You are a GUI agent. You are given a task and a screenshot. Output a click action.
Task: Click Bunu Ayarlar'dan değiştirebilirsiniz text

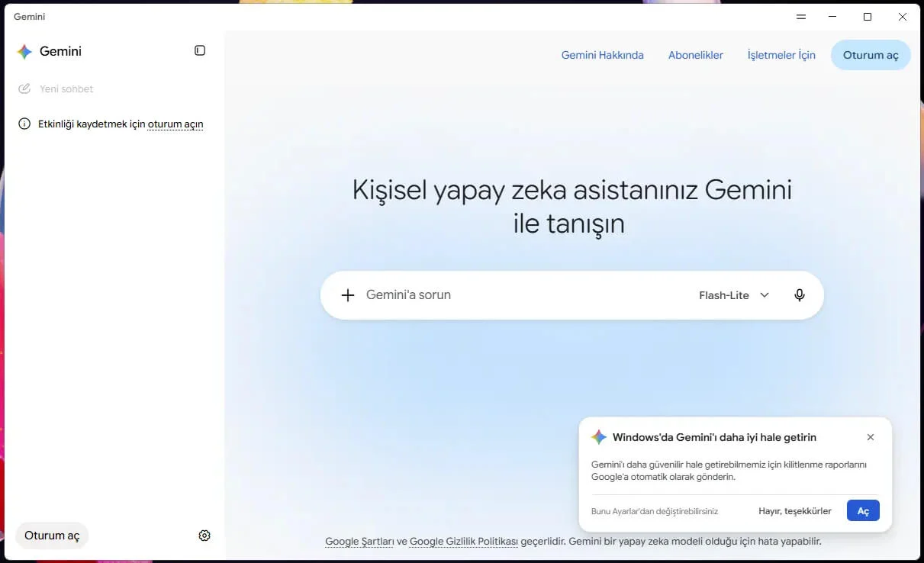coord(655,511)
